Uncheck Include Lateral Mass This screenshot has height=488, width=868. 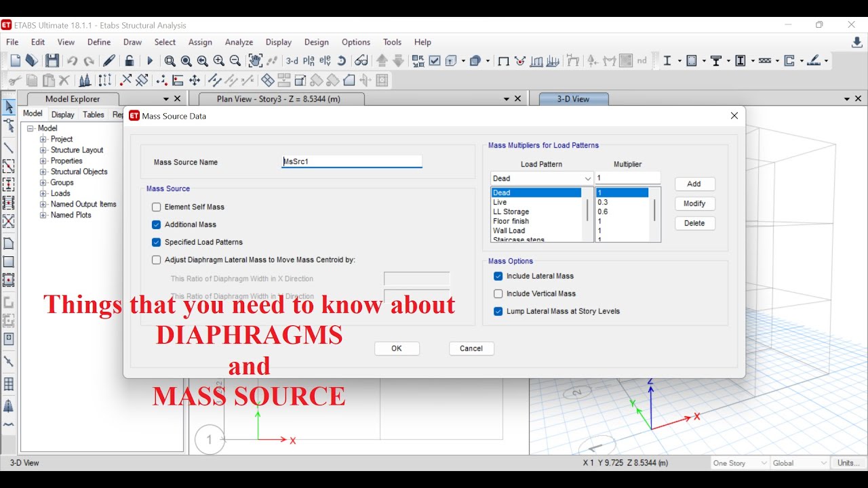(x=498, y=276)
